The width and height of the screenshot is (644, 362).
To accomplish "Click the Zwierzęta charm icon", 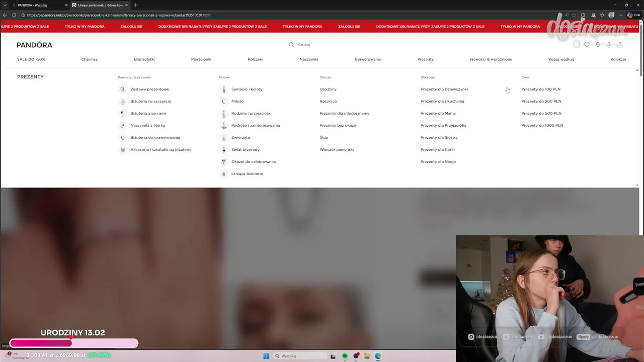I will pyautogui.click(x=224, y=137).
